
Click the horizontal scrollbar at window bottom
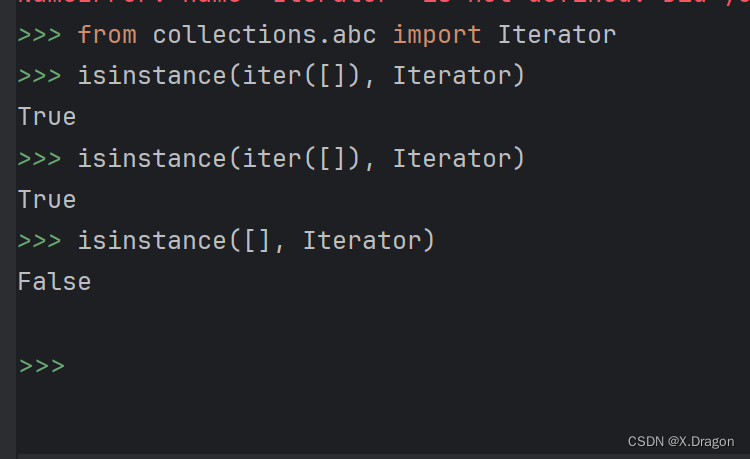pyautogui.click(x=384, y=457)
